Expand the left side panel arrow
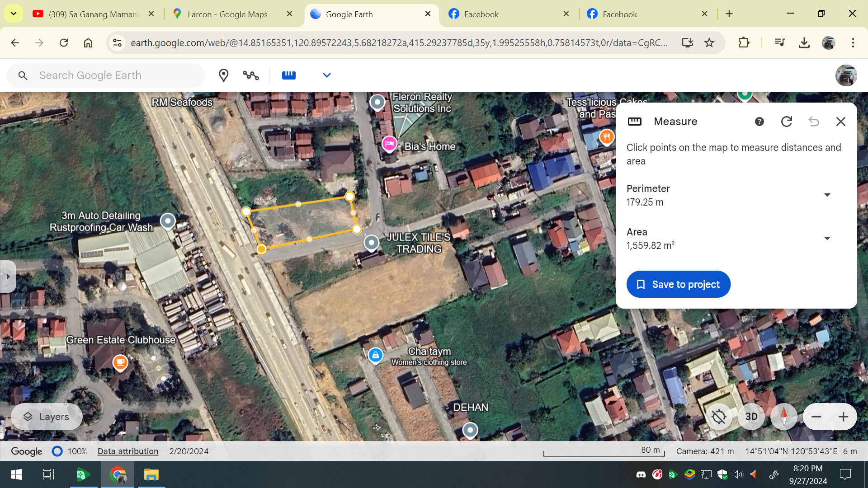 coord(8,277)
